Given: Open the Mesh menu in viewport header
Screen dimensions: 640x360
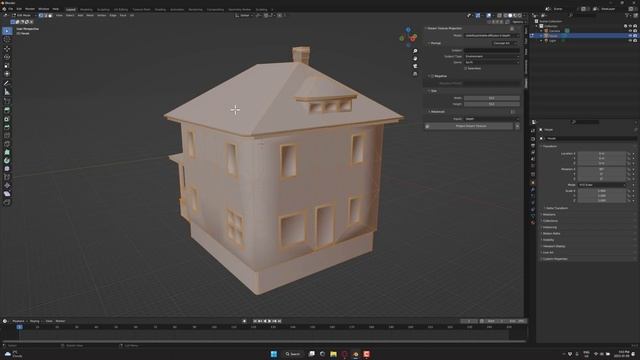Looking at the screenshot, I should click(x=90, y=16).
